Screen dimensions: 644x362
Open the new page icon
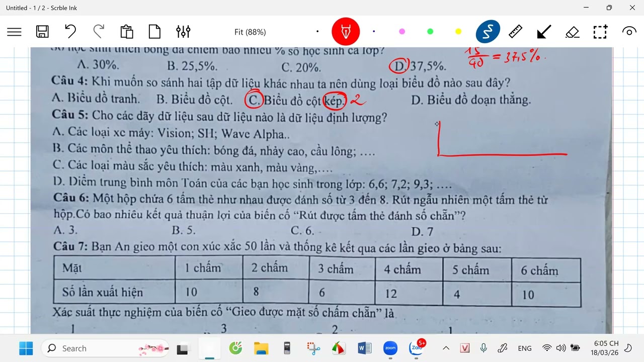tap(155, 32)
